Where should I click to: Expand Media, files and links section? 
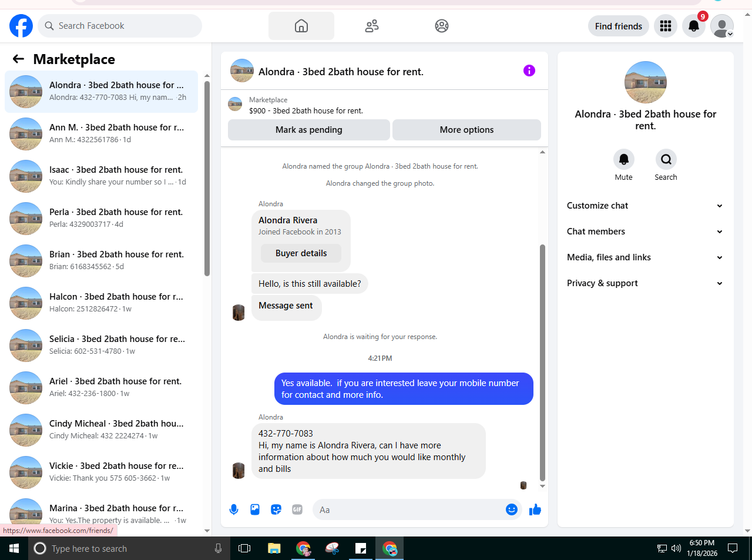pos(645,257)
